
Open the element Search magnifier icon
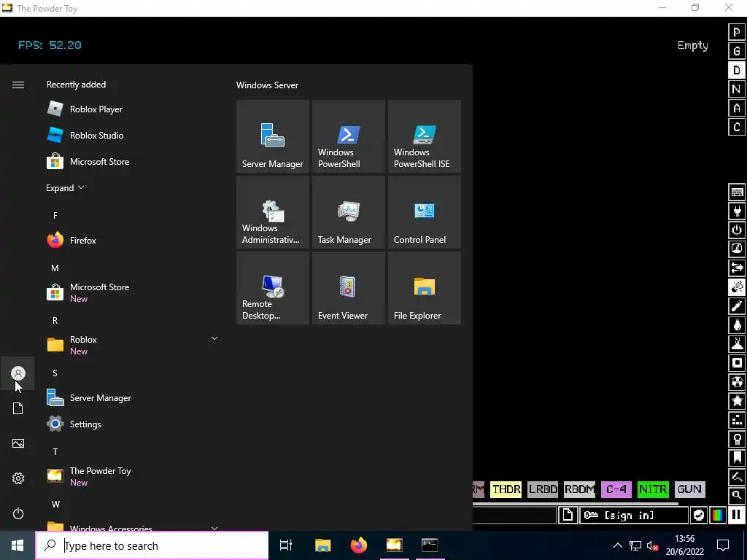coord(737,495)
